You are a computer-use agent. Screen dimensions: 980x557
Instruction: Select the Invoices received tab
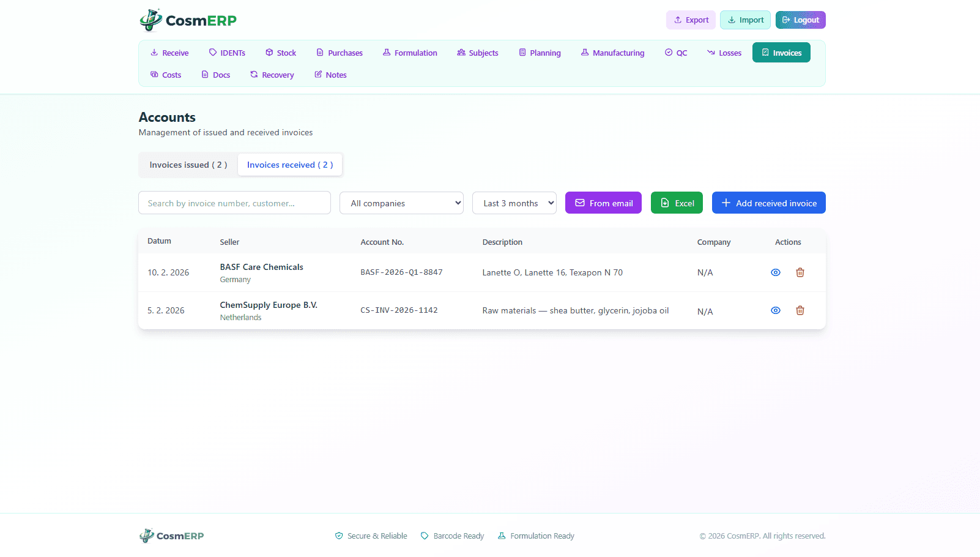point(290,165)
